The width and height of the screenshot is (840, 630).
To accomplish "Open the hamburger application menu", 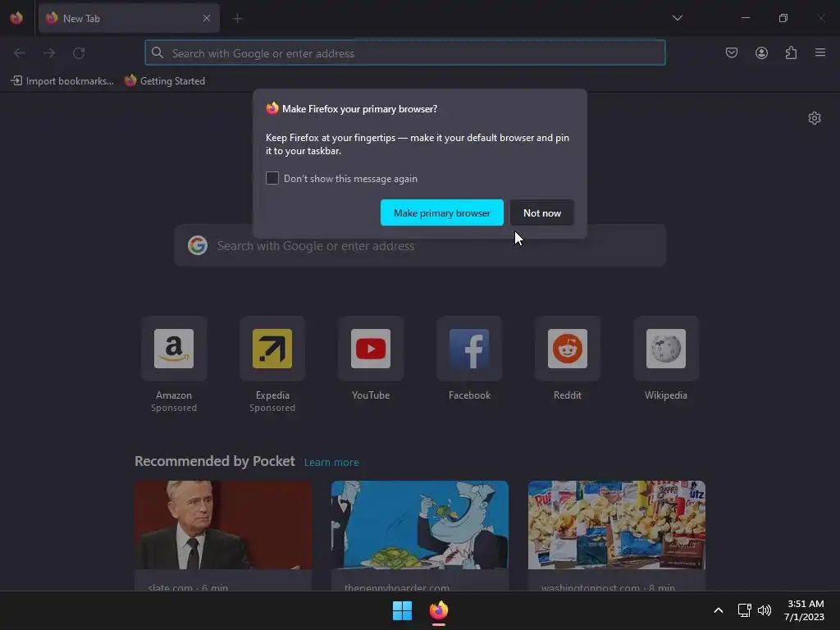I will pyautogui.click(x=820, y=53).
